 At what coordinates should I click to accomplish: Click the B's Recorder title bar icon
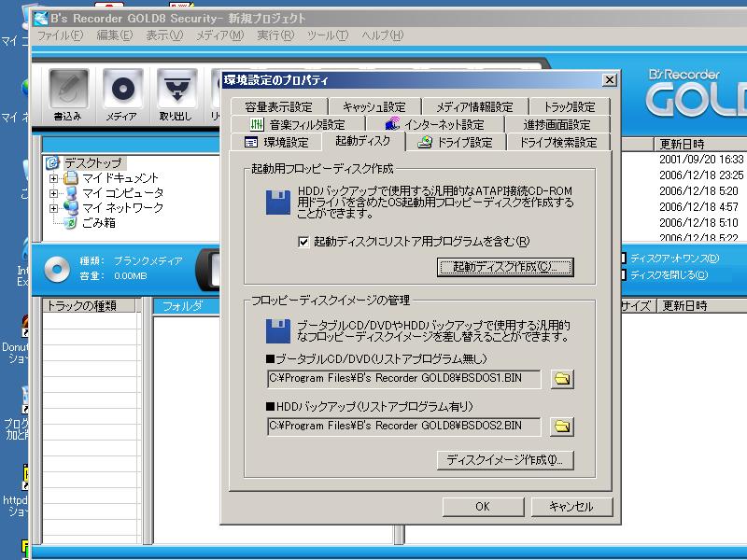pos(40,19)
